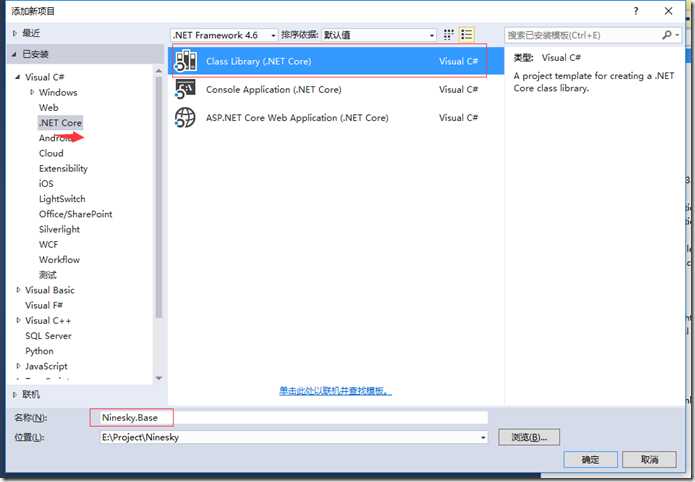Expand the 最近 section

(x=15, y=33)
